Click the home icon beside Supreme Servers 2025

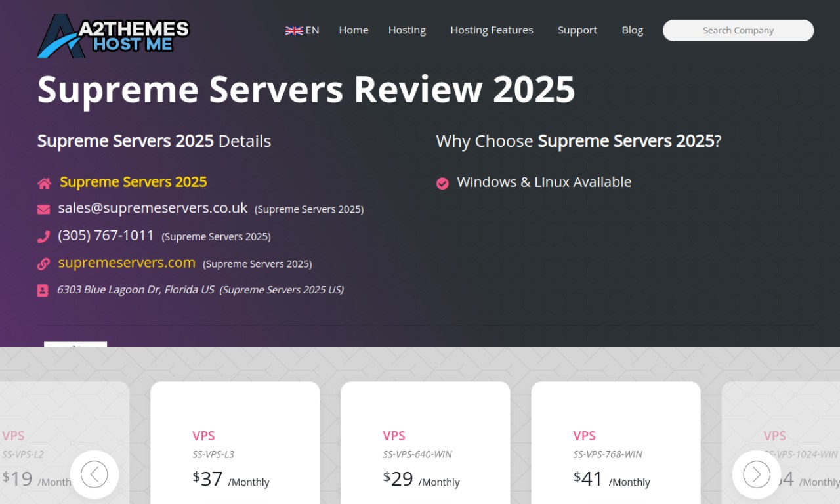coord(44,183)
